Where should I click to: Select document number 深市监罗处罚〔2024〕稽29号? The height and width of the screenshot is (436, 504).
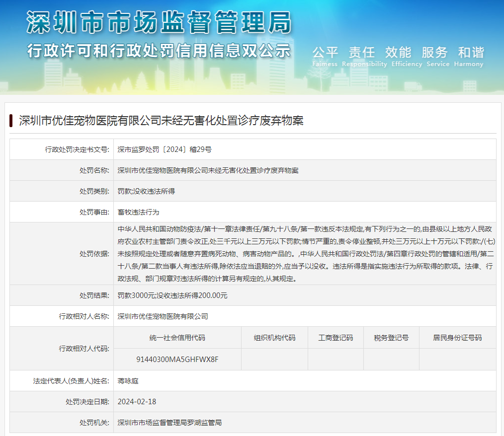(164, 149)
